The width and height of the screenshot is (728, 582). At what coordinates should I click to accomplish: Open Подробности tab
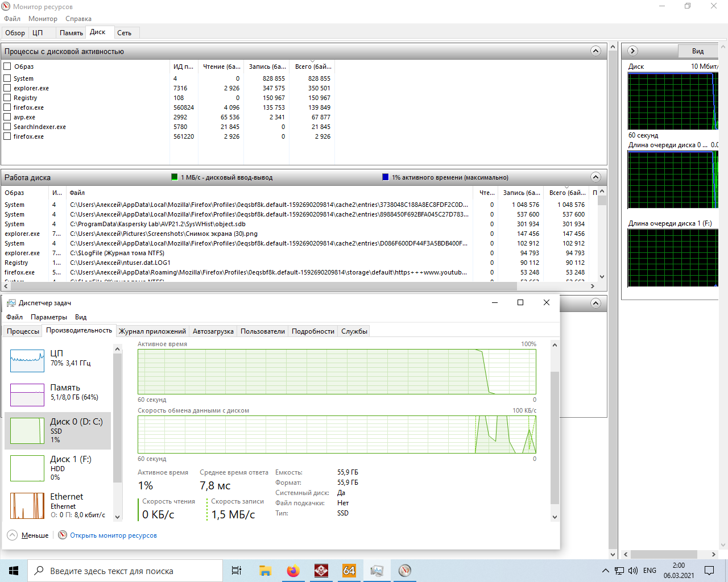pos(313,331)
